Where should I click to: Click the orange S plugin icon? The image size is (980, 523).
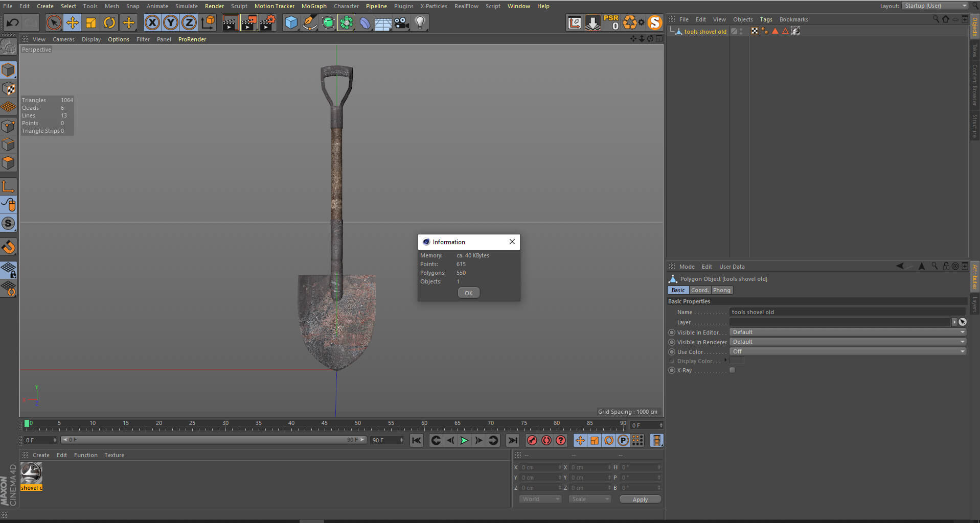pos(654,22)
